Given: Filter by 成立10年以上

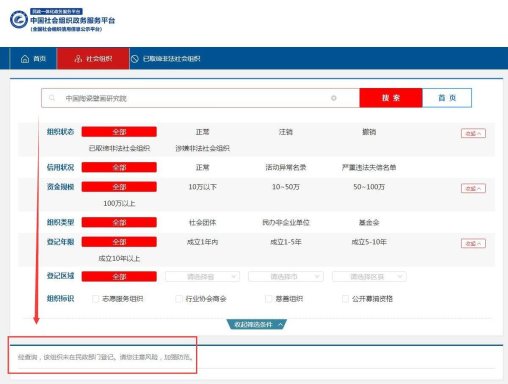Looking at the screenshot, I should point(119,258).
